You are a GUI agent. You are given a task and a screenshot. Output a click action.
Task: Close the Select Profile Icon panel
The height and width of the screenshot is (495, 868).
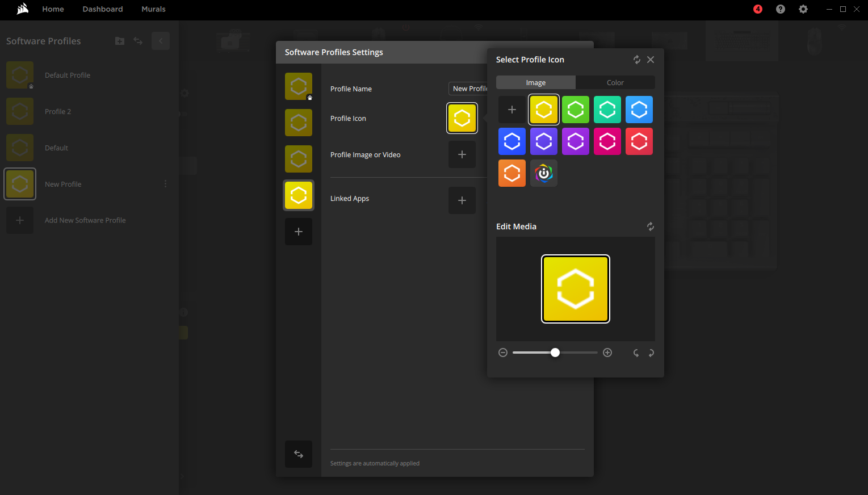point(651,60)
